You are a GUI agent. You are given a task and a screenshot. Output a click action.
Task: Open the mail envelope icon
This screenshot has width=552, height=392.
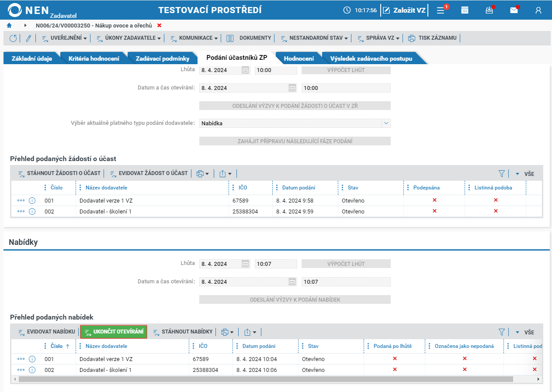(x=514, y=10)
